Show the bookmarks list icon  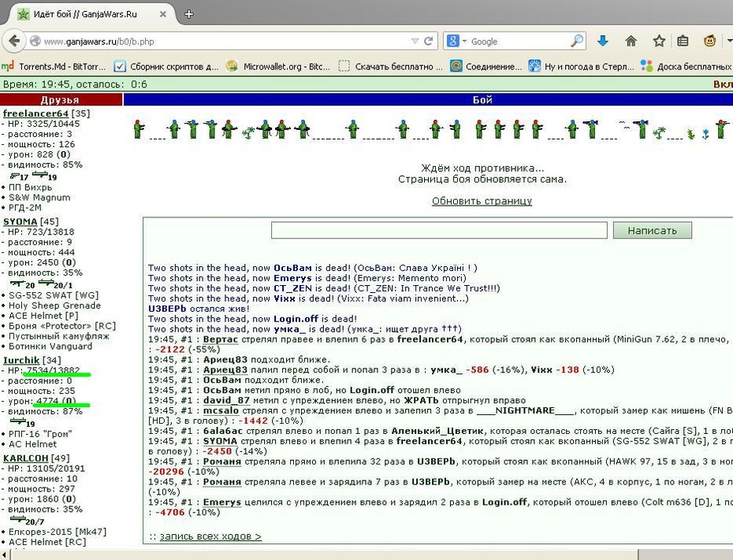click(x=683, y=41)
